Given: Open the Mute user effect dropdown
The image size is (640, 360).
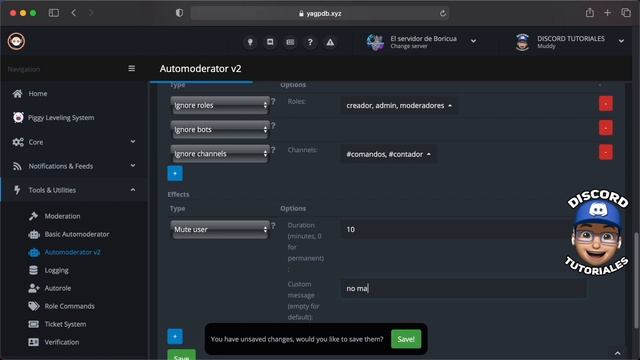Looking at the screenshot, I should click(220, 229).
